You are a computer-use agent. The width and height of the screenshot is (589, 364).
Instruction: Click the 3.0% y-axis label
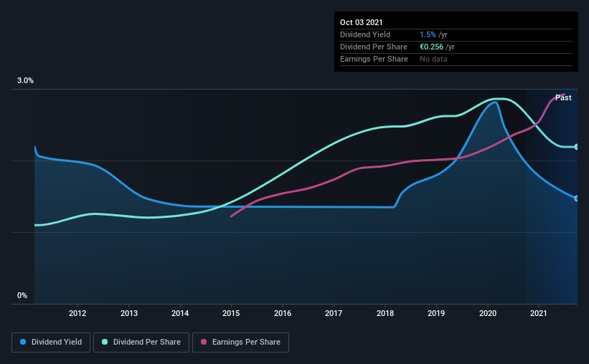(25, 81)
